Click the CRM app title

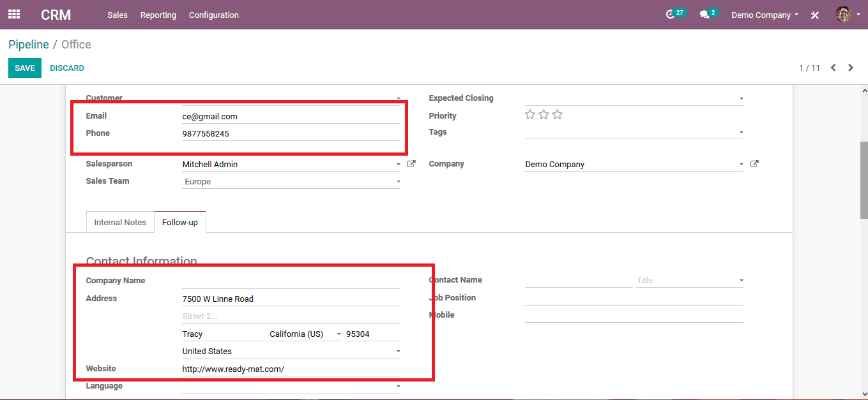(x=56, y=15)
